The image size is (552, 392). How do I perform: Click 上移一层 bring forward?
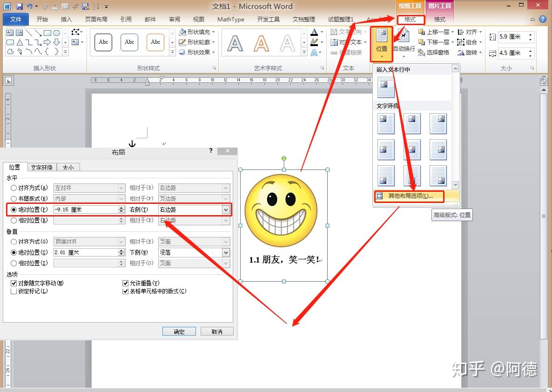point(436,32)
